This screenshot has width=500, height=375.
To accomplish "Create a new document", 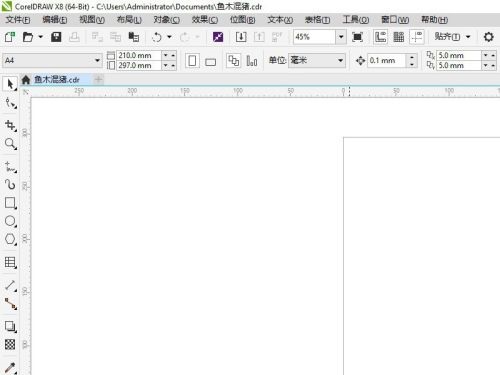I will pos(10,37).
